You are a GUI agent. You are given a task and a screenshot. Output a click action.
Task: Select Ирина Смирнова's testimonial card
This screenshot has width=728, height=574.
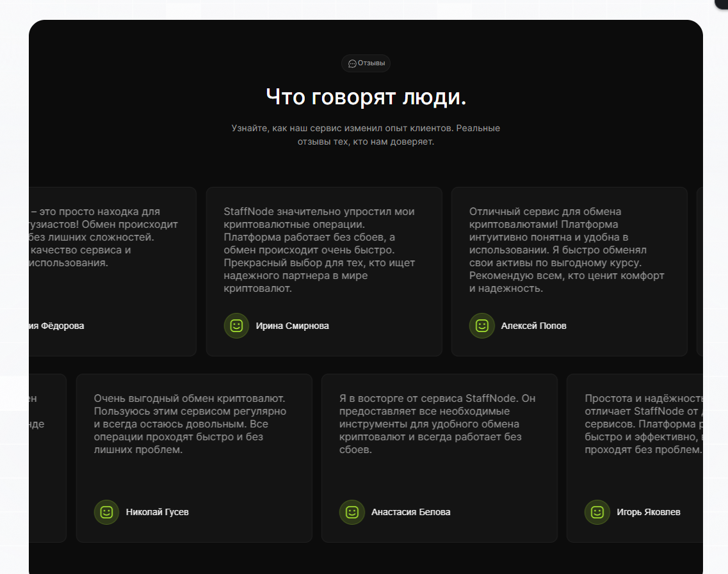pyautogui.click(x=323, y=271)
